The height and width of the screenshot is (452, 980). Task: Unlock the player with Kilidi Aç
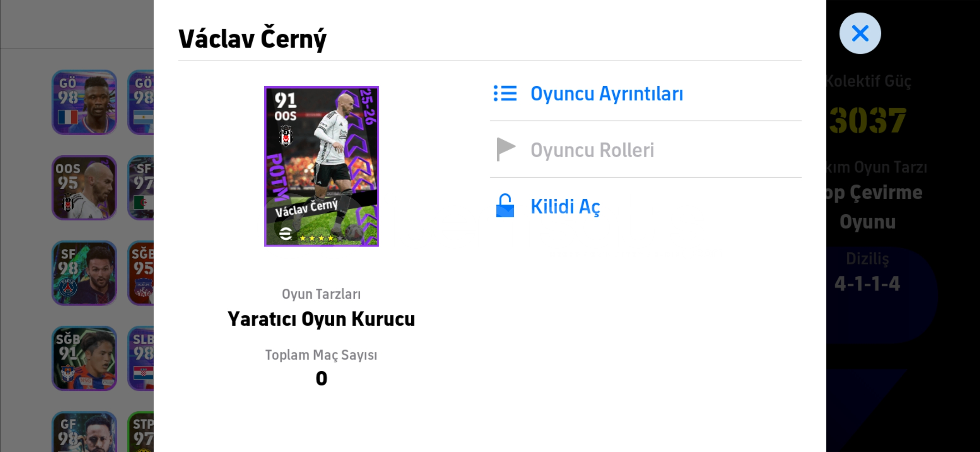(645, 206)
